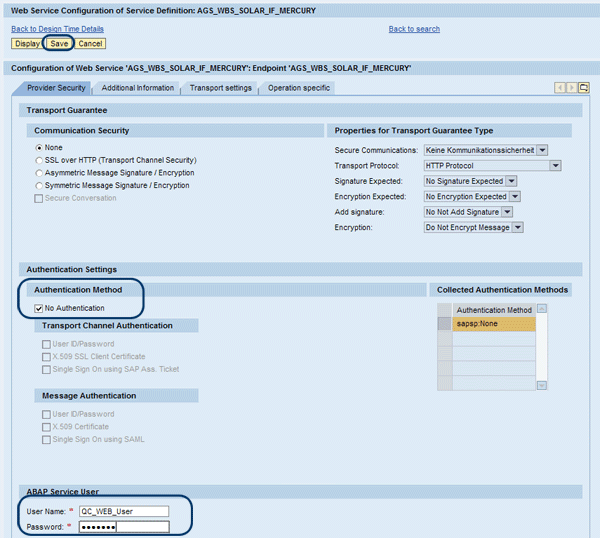The height and width of the screenshot is (538, 600).
Task: Uncheck the No Authentication checkbox
Action: [39, 308]
